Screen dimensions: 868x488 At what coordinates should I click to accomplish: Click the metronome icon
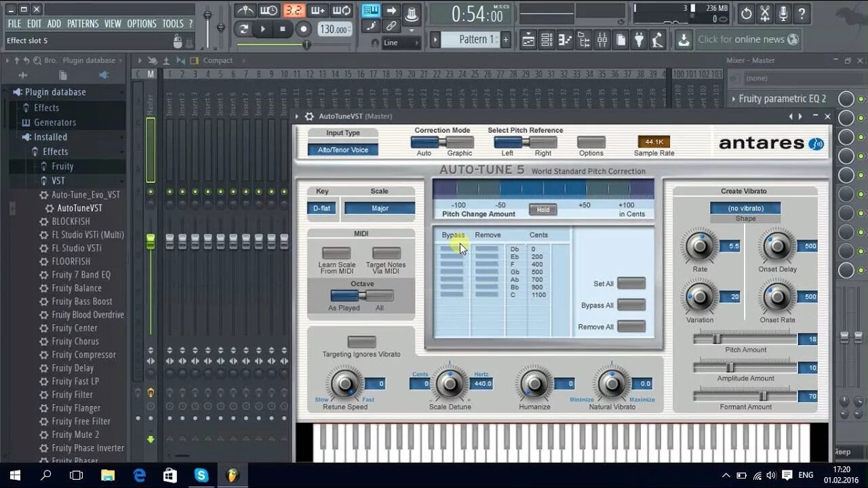[x=245, y=11]
